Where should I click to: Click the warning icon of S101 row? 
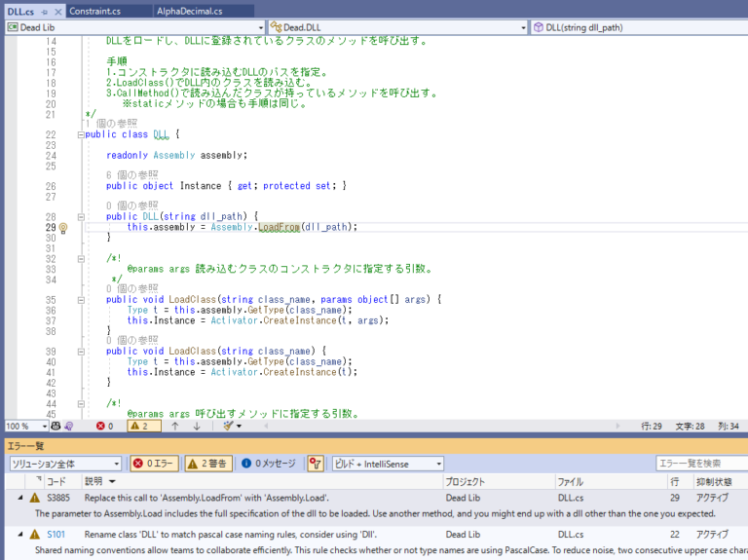[x=35, y=535]
